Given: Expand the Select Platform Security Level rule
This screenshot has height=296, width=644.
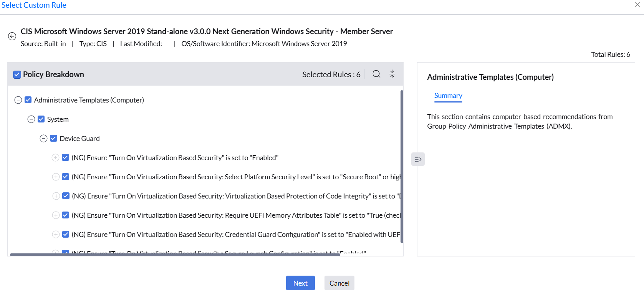Looking at the screenshot, I should click(56, 177).
